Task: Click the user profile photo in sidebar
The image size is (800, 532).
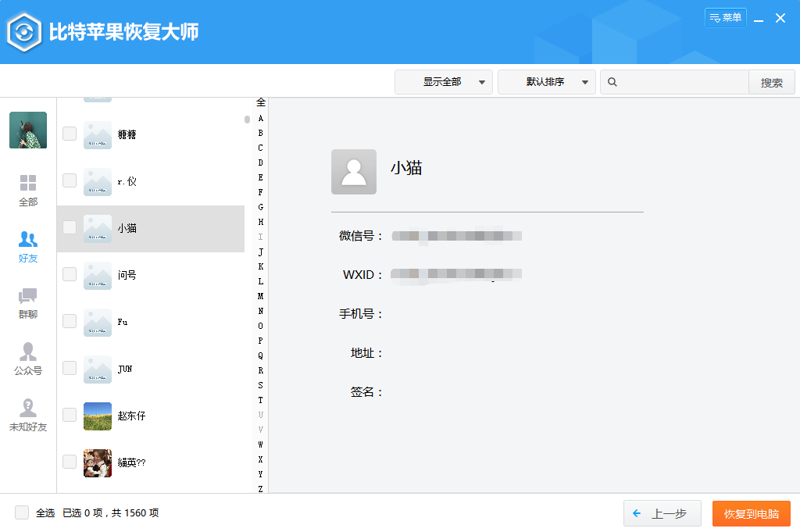Action: pos(28,130)
